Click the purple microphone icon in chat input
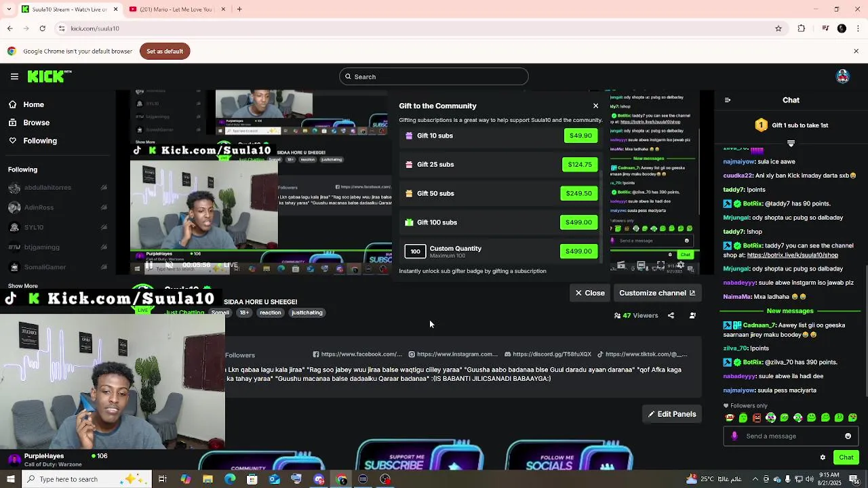 [x=734, y=436]
